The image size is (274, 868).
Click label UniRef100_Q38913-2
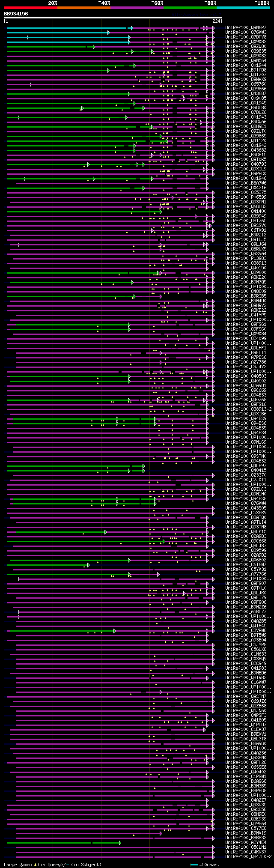pyautogui.click(x=248, y=409)
